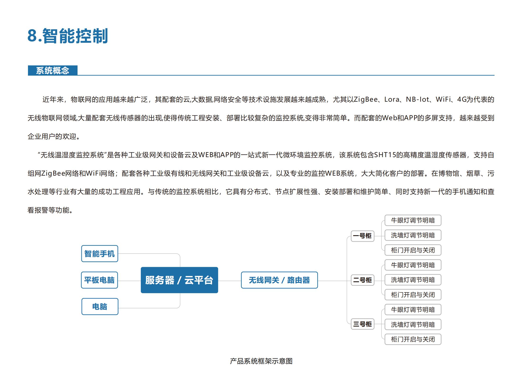Select the "三号柜" node
Screen dimensions: 532x392
362,324
